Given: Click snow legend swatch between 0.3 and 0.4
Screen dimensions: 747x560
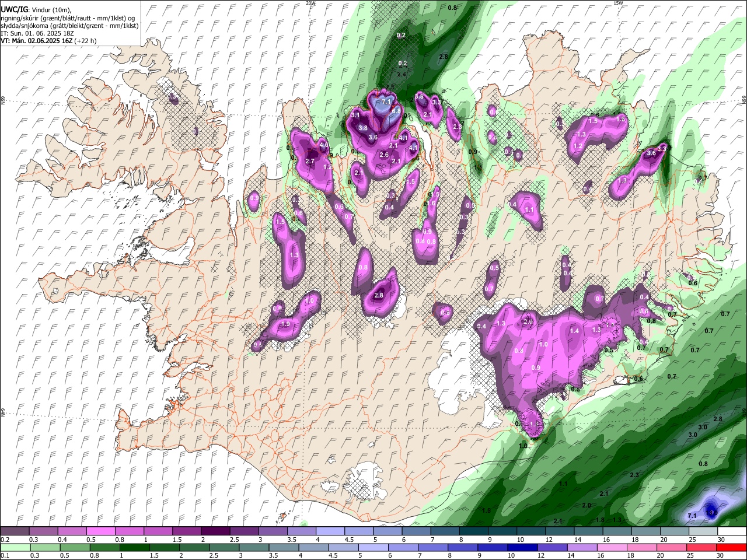Looking at the screenshot, I should coord(43,531).
